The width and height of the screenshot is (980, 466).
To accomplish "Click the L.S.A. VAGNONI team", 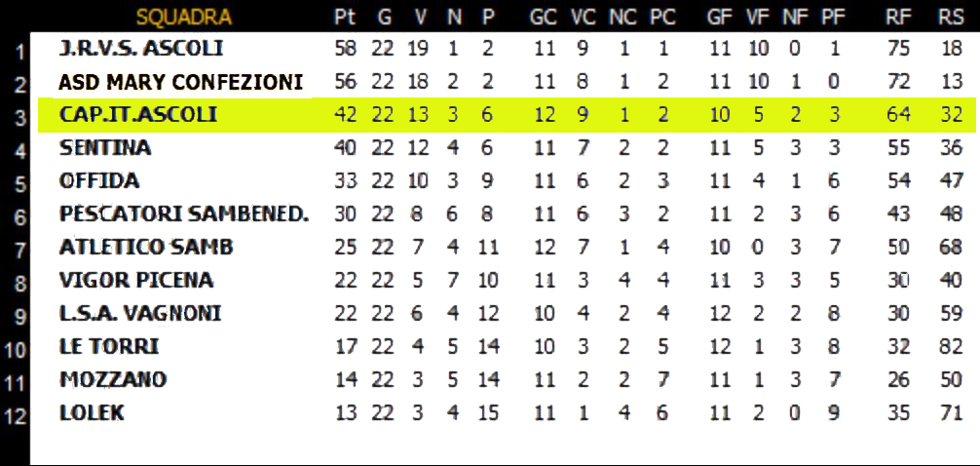I will click(140, 313).
